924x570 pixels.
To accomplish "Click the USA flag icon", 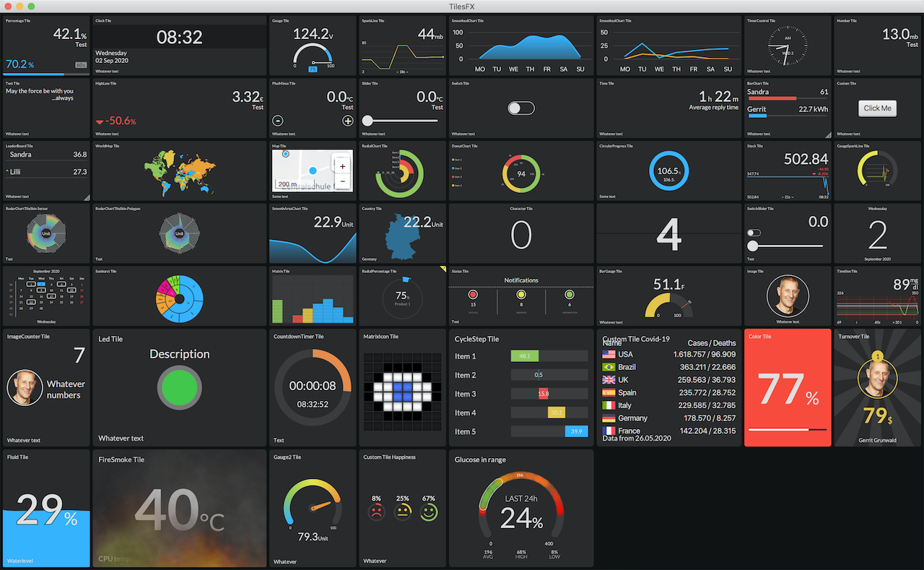I will tap(609, 355).
